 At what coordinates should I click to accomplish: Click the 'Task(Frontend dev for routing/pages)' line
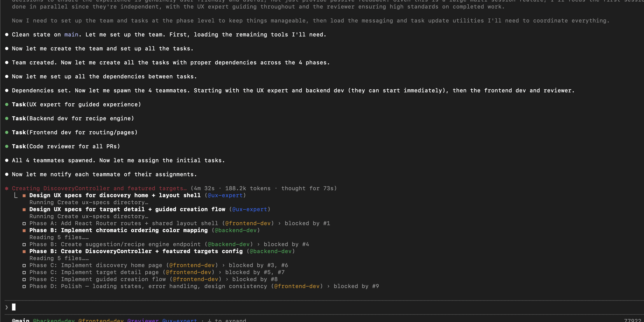pos(75,132)
